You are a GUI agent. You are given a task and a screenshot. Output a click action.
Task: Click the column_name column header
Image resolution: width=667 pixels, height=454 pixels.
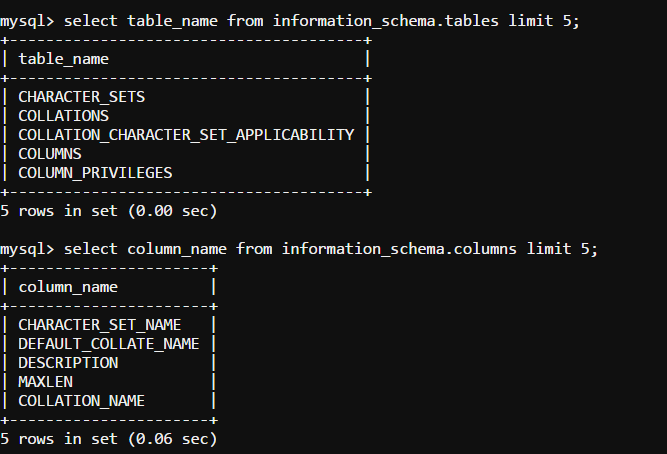(x=68, y=287)
